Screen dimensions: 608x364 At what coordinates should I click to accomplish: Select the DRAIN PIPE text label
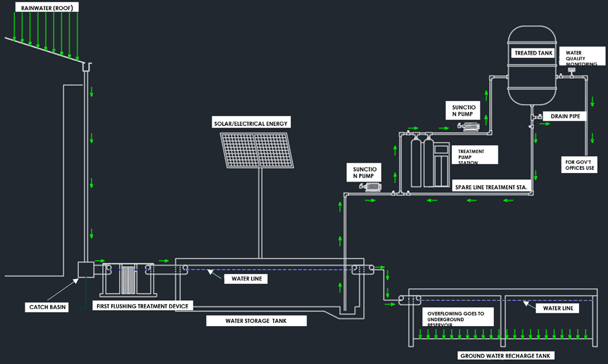565,116
